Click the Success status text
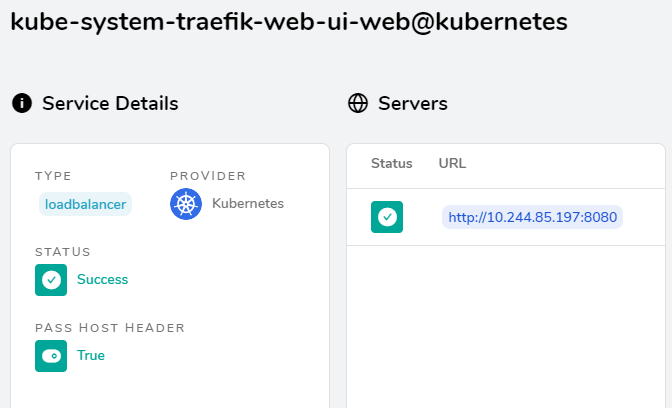Image resolution: width=672 pixels, height=408 pixels. coord(102,279)
